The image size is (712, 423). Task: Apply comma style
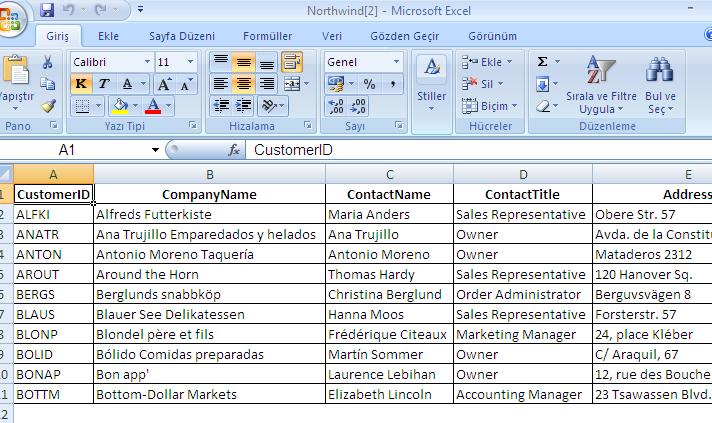[392, 84]
